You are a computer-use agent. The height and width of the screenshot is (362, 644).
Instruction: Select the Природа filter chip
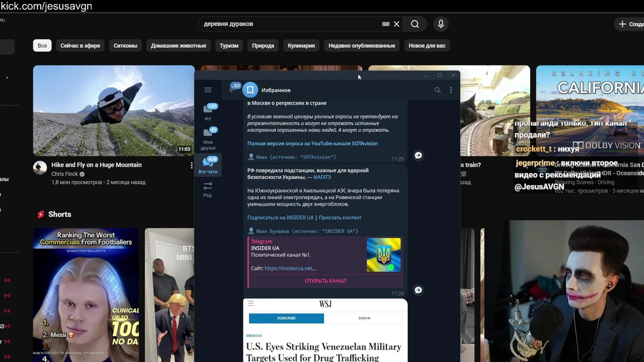263,46
